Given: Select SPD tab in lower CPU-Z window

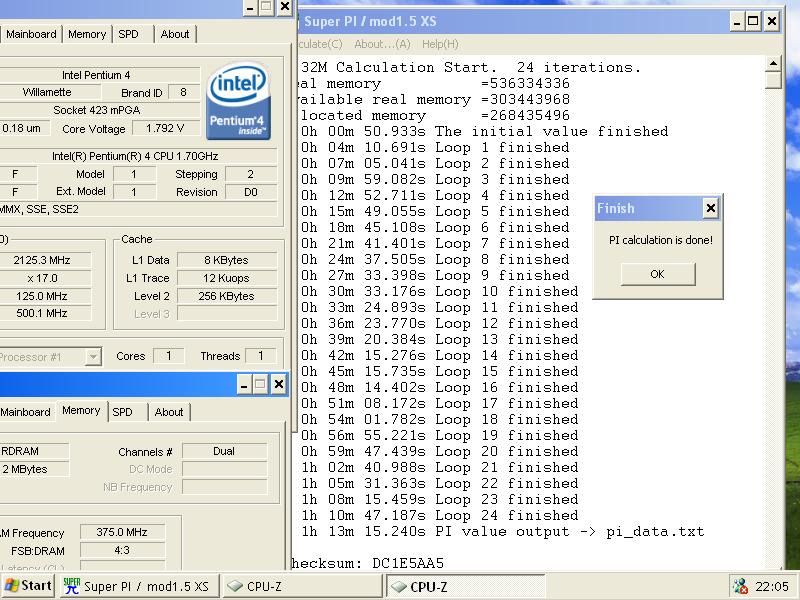Looking at the screenshot, I should [x=122, y=412].
